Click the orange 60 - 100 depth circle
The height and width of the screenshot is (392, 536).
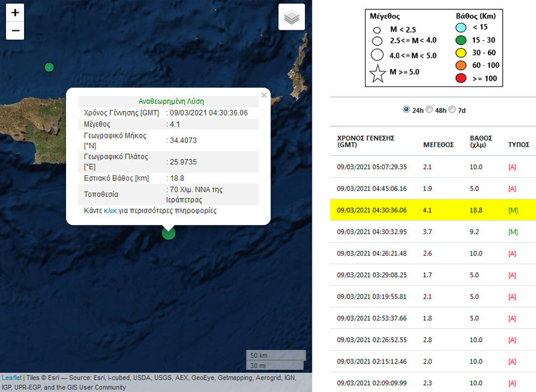click(461, 65)
